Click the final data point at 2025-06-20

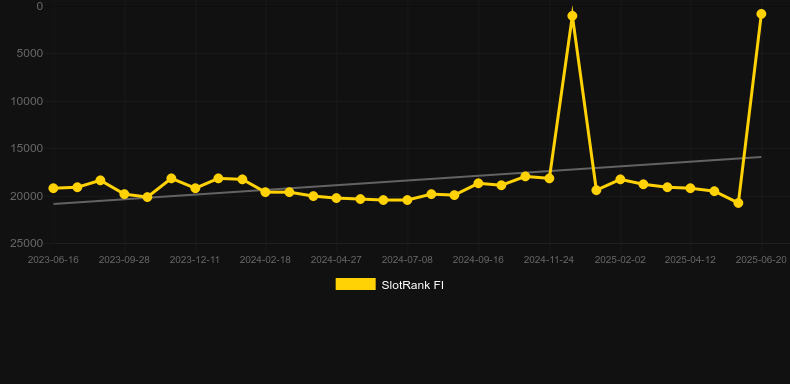(x=761, y=14)
